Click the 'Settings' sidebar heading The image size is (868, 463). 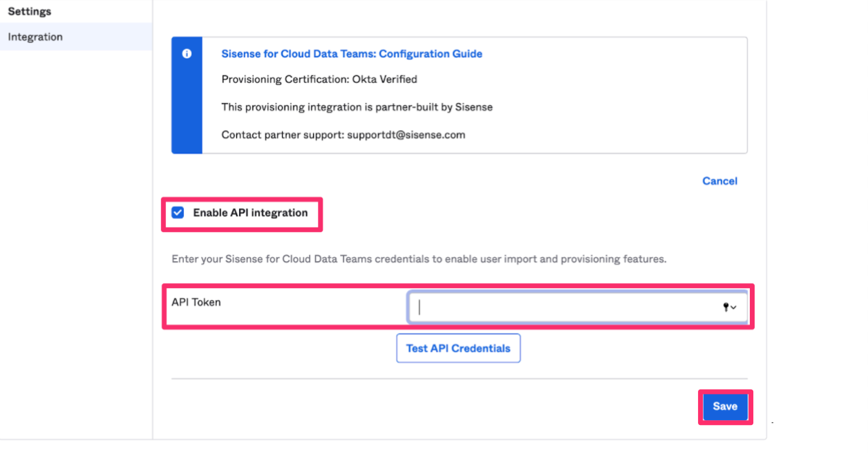(x=30, y=12)
